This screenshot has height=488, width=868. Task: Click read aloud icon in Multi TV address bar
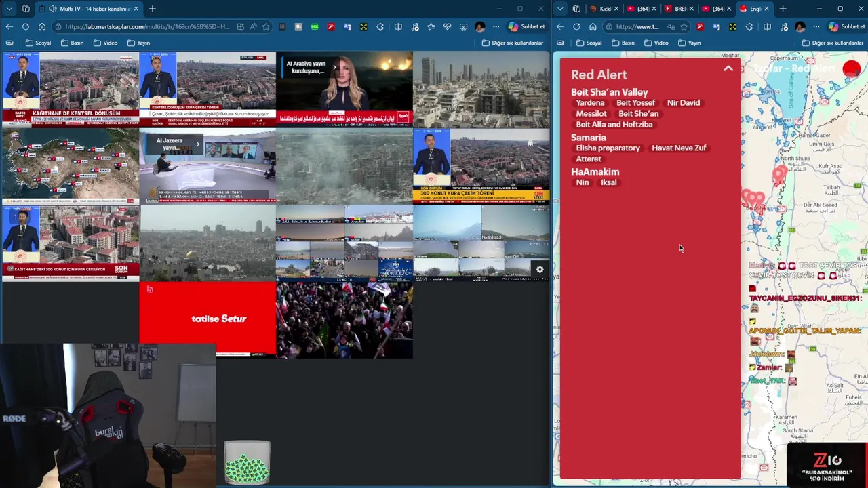tap(254, 26)
